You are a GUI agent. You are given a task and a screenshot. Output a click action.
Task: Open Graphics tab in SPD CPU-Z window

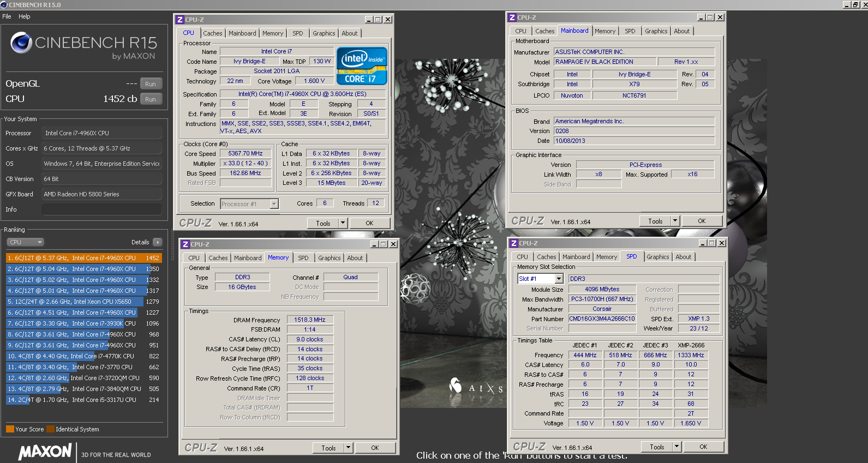coord(657,257)
